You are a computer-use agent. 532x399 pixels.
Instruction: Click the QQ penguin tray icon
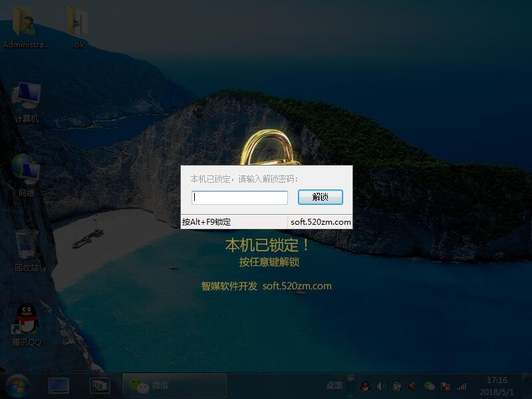pyautogui.click(x=365, y=386)
